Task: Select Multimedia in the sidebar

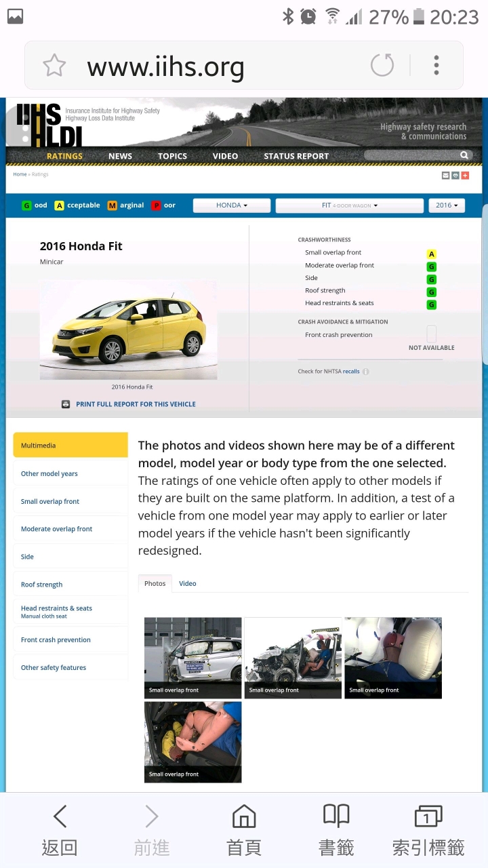Action: point(70,446)
